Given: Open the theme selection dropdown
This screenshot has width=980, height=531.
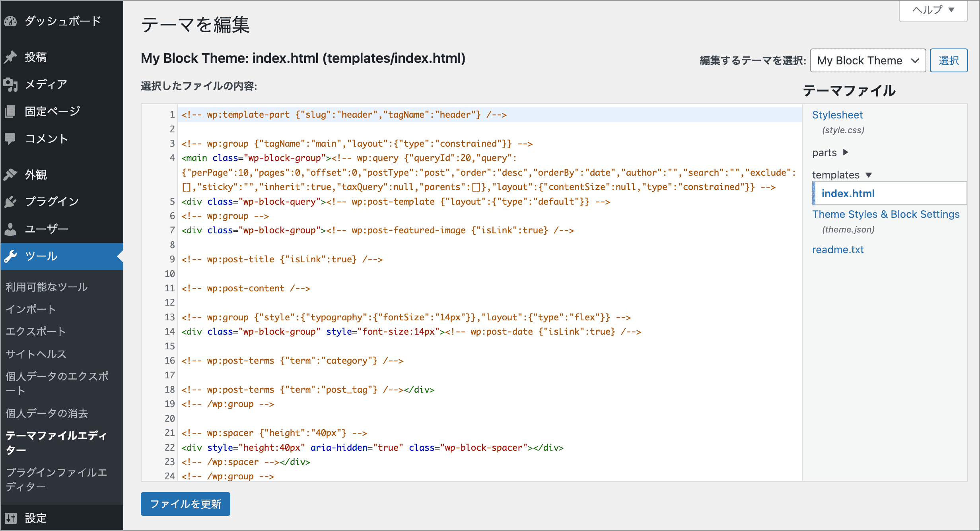Looking at the screenshot, I should [x=868, y=60].
